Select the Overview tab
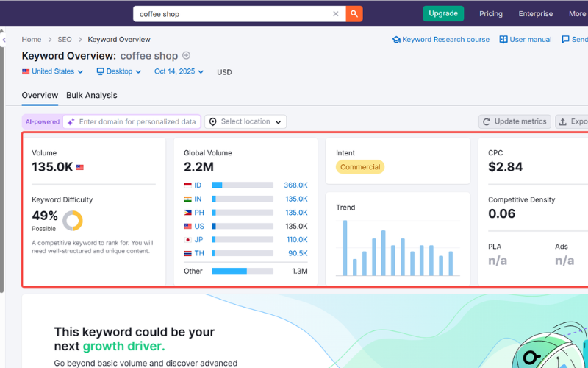 (40, 95)
